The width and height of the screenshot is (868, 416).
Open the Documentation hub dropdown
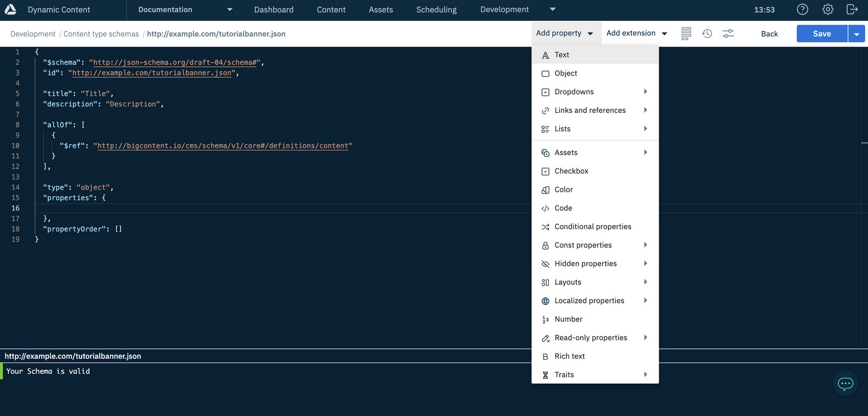coord(185,10)
